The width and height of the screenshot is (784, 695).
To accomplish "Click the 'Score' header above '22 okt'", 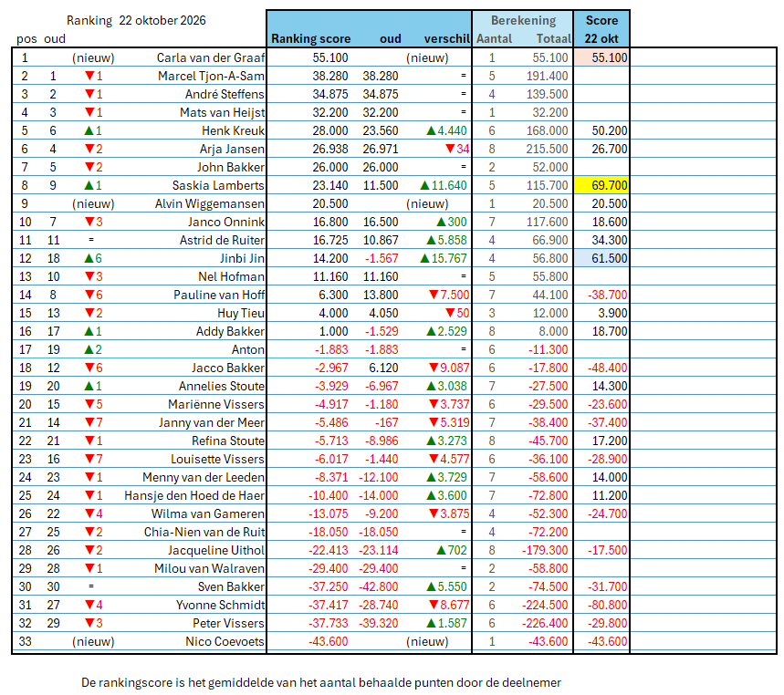I will coord(601,20).
